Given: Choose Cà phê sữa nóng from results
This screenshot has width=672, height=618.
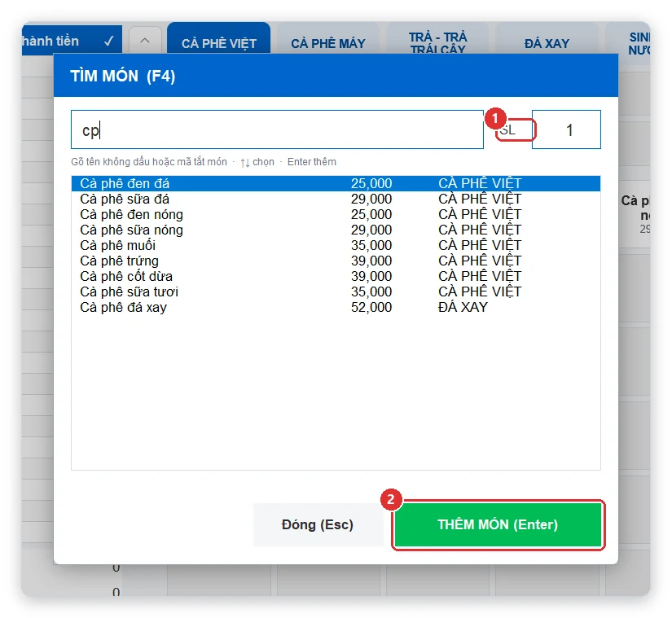Looking at the screenshot, I should coord(336,230).
